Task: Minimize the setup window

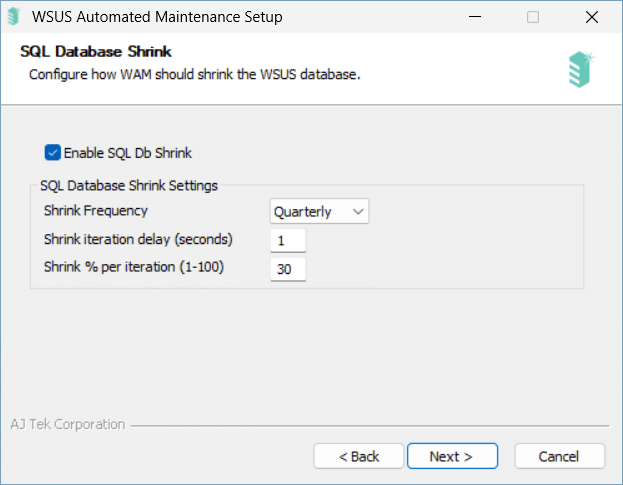Action: [x=475, y=17]
